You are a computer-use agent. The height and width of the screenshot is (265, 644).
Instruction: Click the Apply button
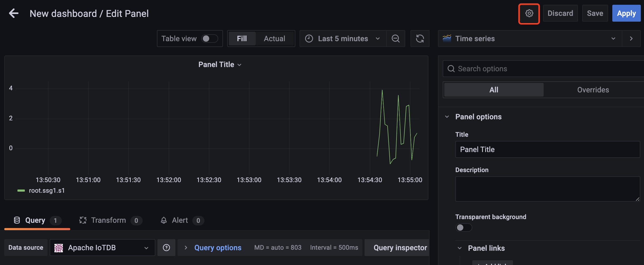[x=626, y=13]
